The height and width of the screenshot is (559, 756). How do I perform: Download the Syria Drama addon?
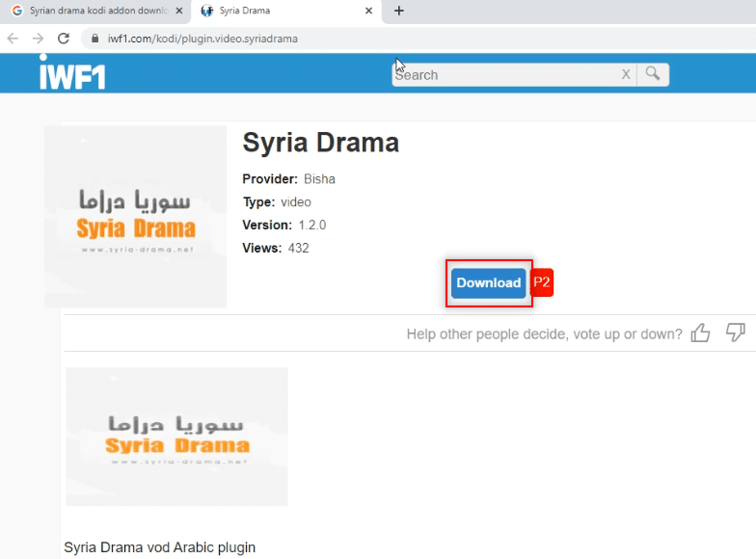[488, 283]
